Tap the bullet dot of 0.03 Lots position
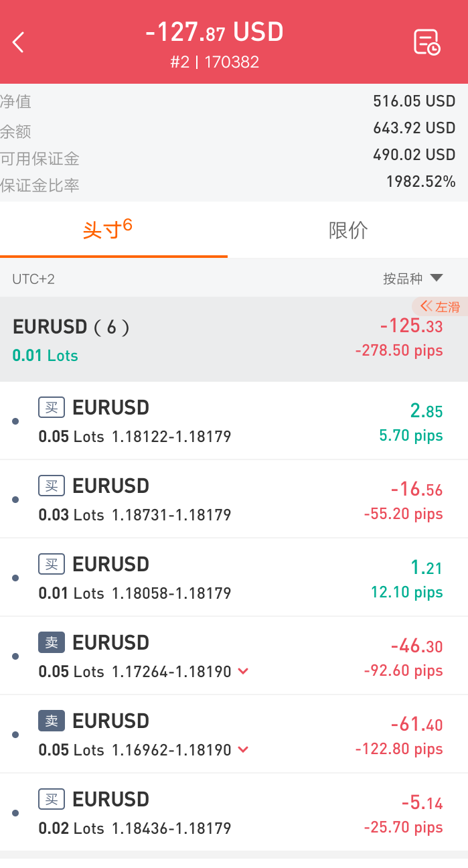 point(15,499)
